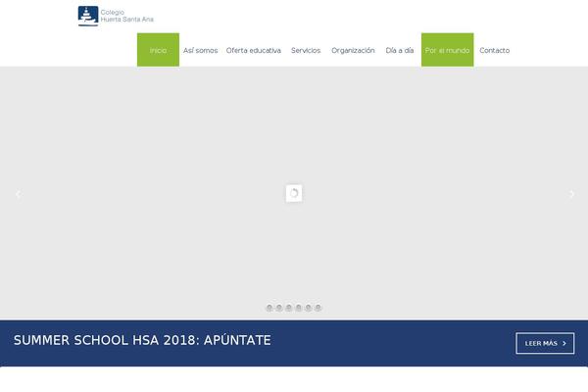
Task: Click the LEER MÁS button
Action: [x=545, y=343]
